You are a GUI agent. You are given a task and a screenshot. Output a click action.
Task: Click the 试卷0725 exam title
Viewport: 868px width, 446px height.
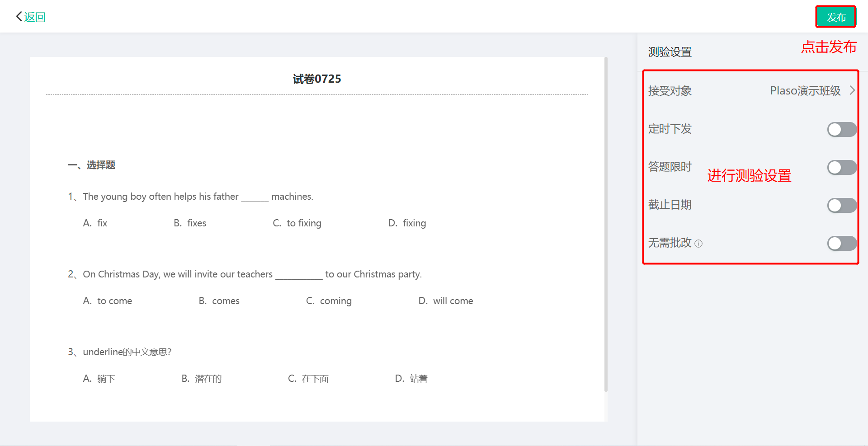pyautogui.click(x=317, y=79)
